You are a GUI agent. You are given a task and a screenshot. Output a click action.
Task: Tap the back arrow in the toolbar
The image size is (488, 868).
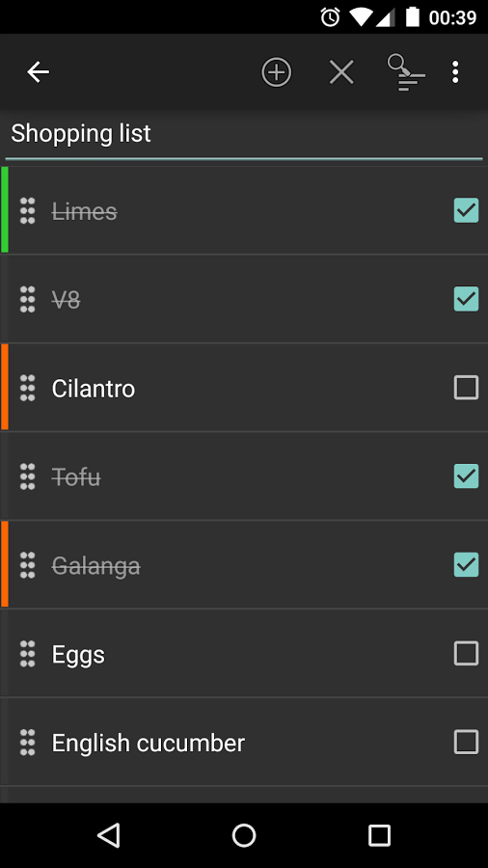click(39, 72)
